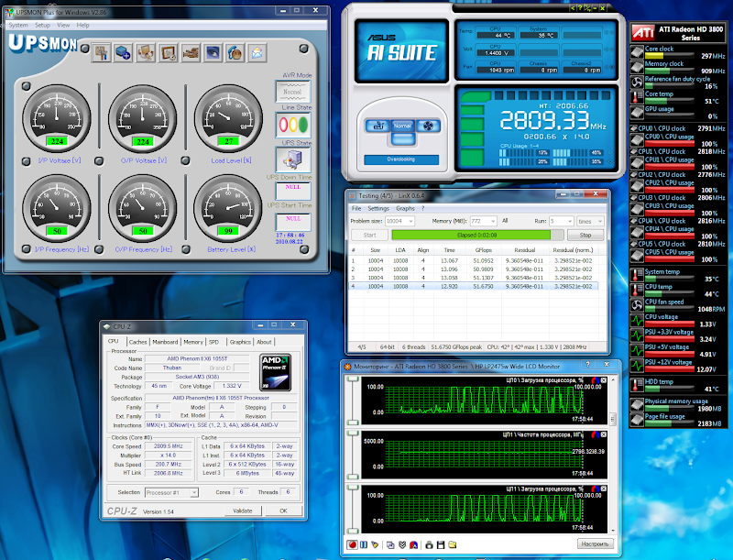Click the monitoring window vertical scrollbar thumb
The width and height of the screenshot is (733, 560).
612,419
